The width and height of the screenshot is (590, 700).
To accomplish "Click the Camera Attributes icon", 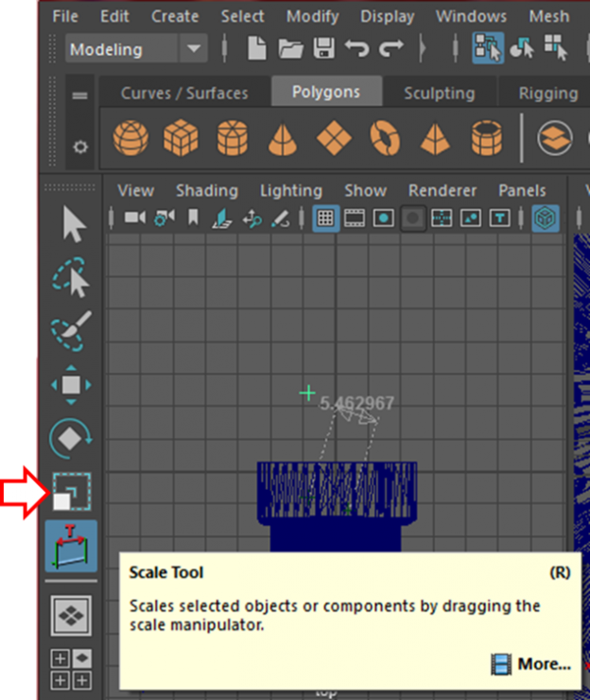I will click(x=164, y=218).
